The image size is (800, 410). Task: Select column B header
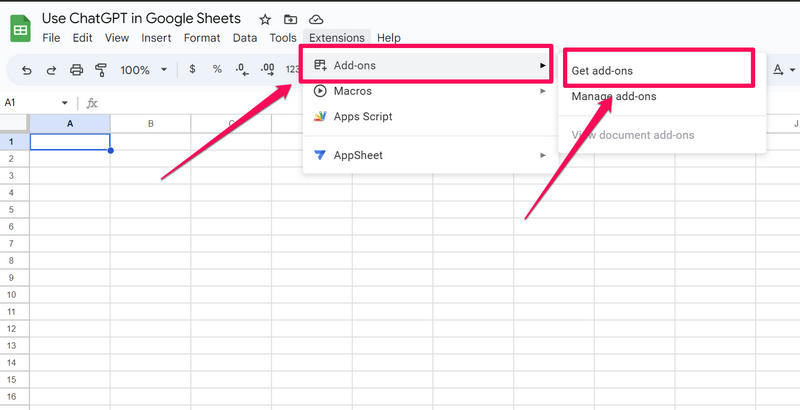(151, 124)
